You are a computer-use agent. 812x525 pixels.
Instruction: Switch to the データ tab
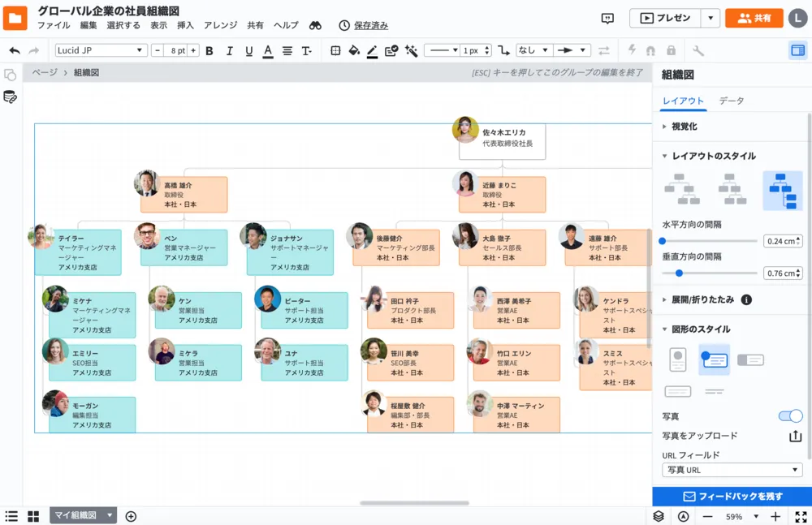click(x=731, y=101)
